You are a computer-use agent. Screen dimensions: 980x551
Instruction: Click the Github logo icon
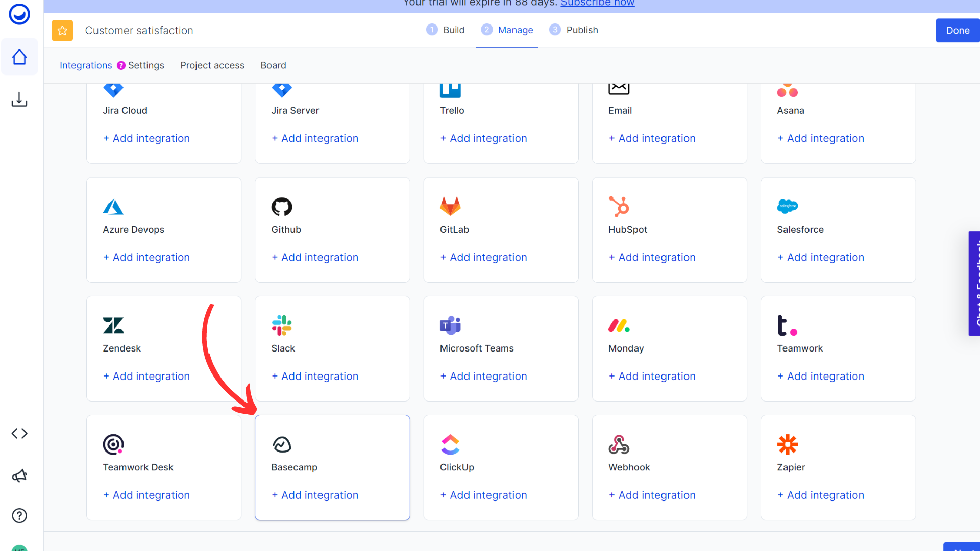(281, 207)
